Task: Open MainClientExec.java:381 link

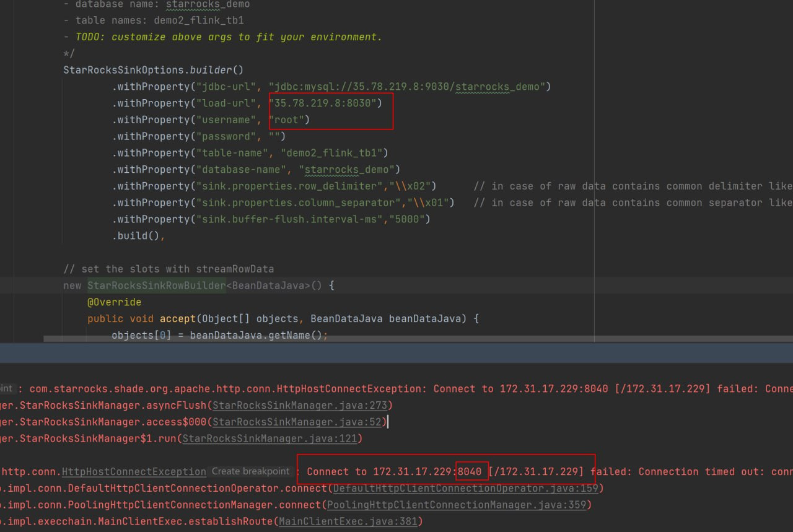Action: 348,521
